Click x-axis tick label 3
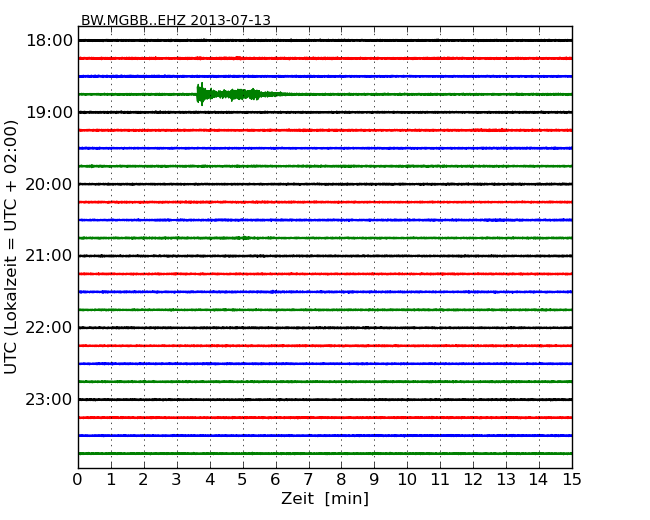The image size is (650, 520). point(177,480)
